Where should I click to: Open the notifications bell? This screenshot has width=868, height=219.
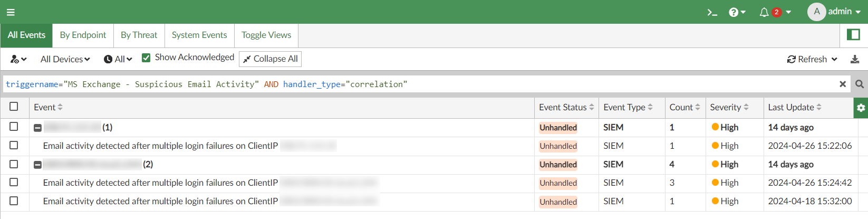pos(764,12)
